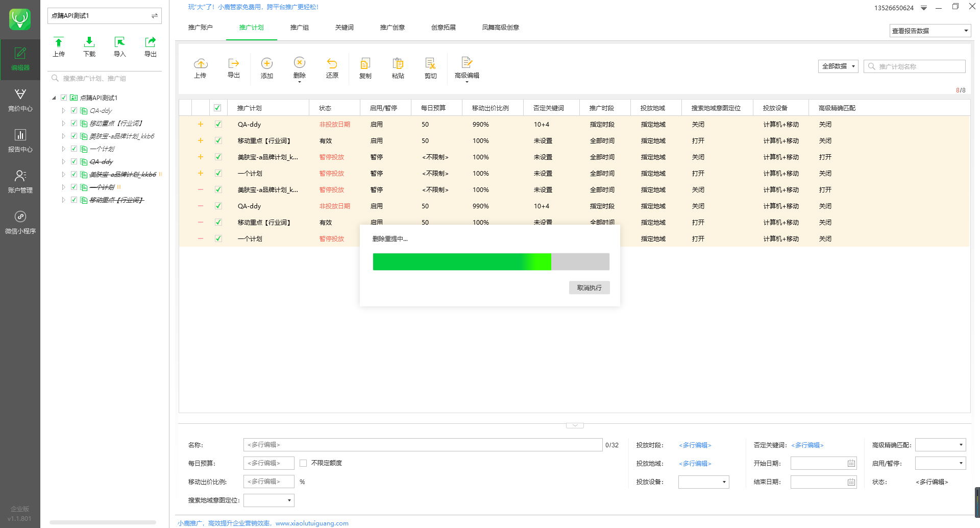The width and height of the screenshot is (980, 528).
Task: Collapse the bottom edit panel chevron
Action: click(x=575, y=425)
